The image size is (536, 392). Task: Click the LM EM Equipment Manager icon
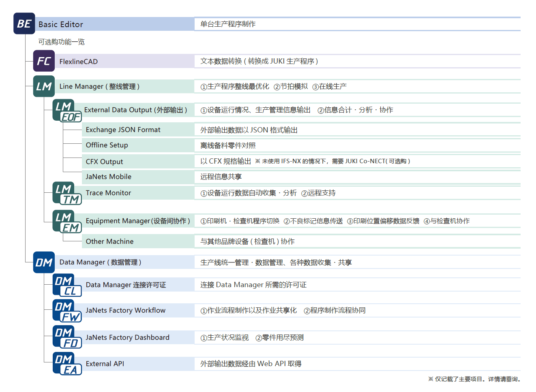click(67, 222)
